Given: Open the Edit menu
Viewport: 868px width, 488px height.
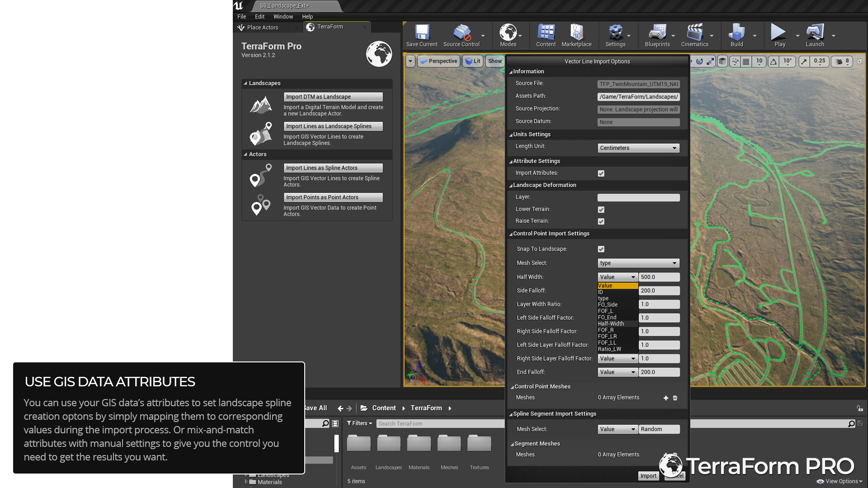Looking at the screenshot, I should pyautogui.click(x=259, y=17).
